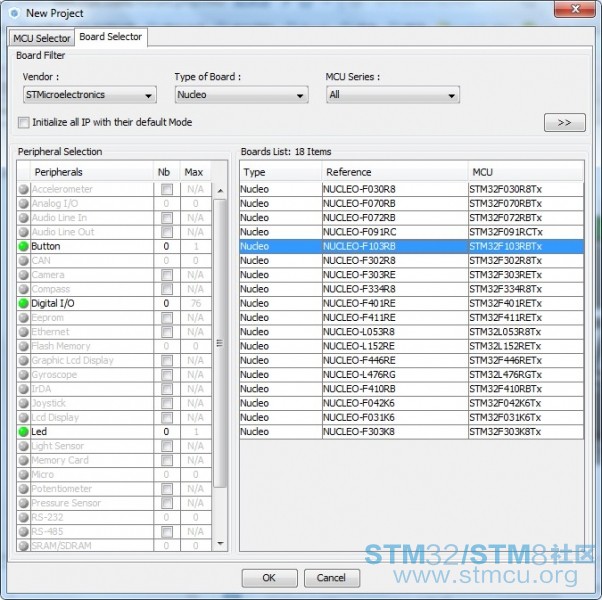Image resolution: width=602 pixels, height=600 pixels.
Task: Select the NUCLEO-F446RE board row
Action: [x=412, y=360]
